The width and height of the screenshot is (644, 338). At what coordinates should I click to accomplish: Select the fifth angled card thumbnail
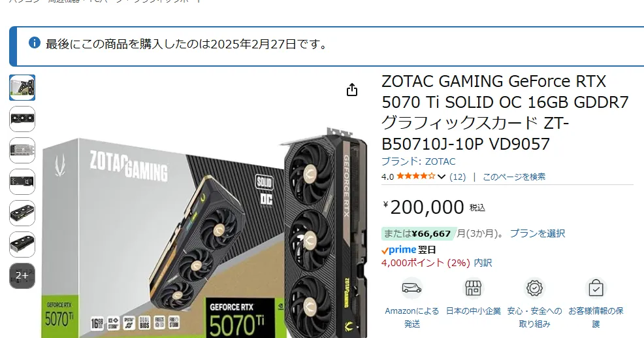click(22, 213)
